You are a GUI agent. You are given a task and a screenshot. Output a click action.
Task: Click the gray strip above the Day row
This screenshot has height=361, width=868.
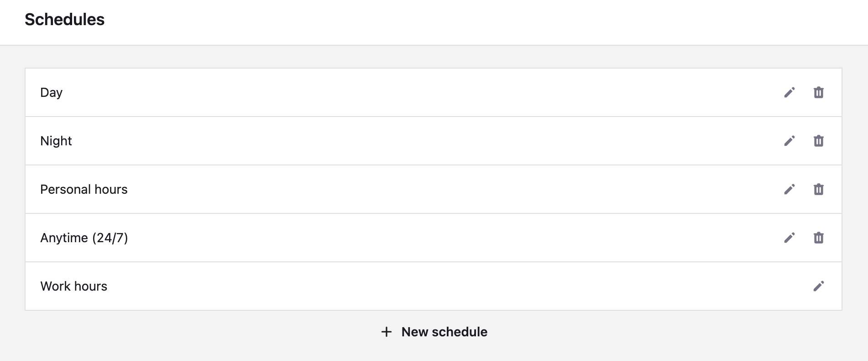[x=434, y=57]
